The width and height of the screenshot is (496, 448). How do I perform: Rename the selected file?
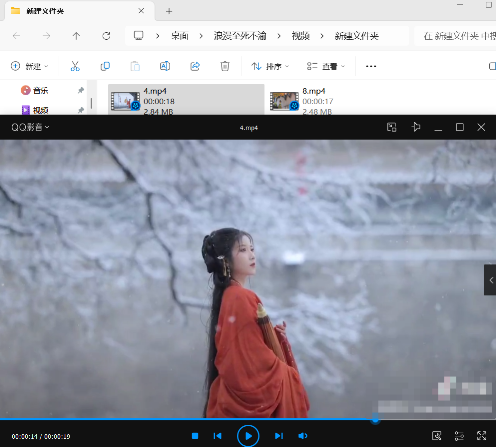click(x=165, y=66)
